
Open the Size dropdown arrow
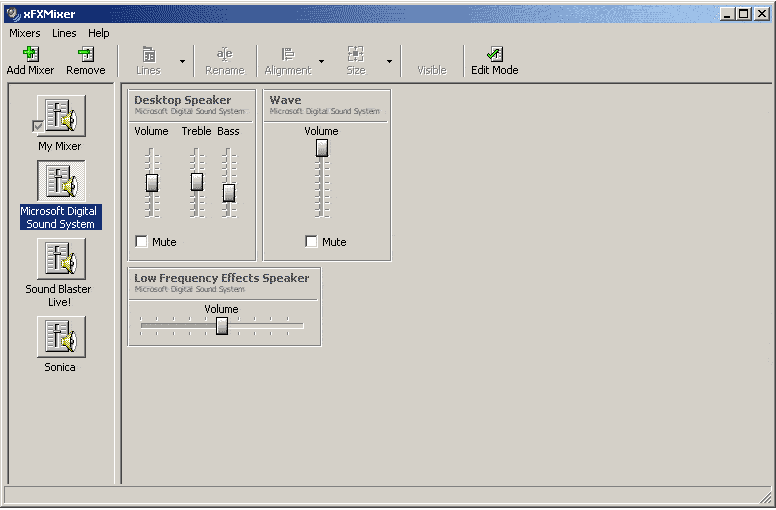pyautogui.click(x=389, y=61)
